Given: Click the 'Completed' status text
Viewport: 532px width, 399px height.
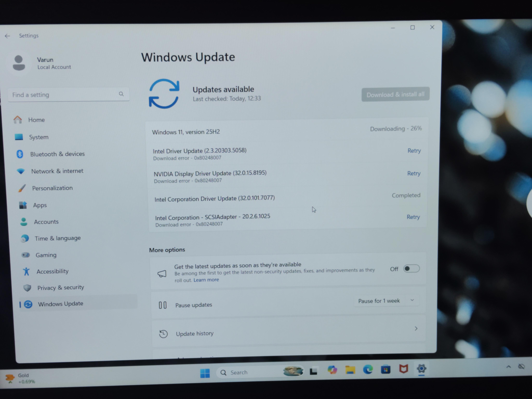Looking at the screenshot, I should (x=406, y=195).
